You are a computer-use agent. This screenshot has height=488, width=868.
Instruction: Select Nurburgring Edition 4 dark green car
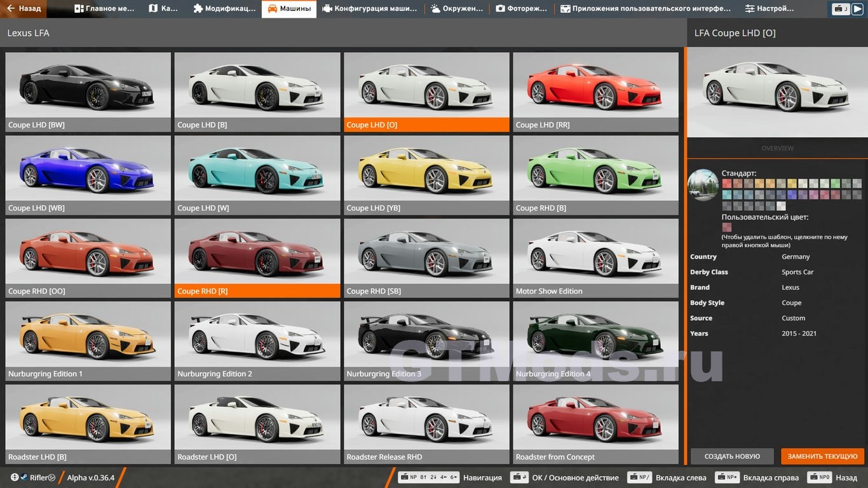tap(595, 341)
